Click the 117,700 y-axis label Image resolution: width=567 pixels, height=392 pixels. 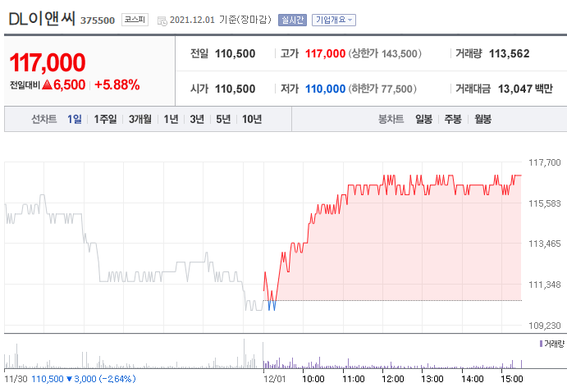click(545, 162)
